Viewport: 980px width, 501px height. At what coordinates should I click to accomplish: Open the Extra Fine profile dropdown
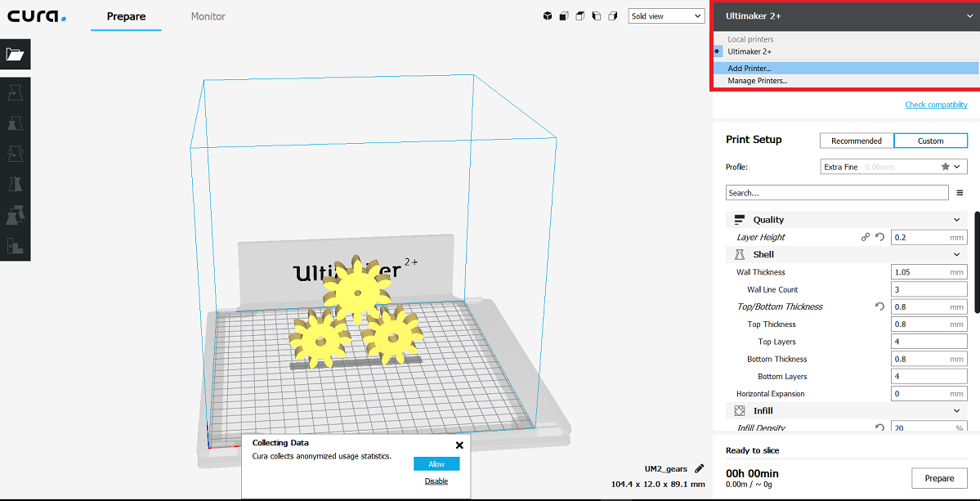[x=893, y=167]
